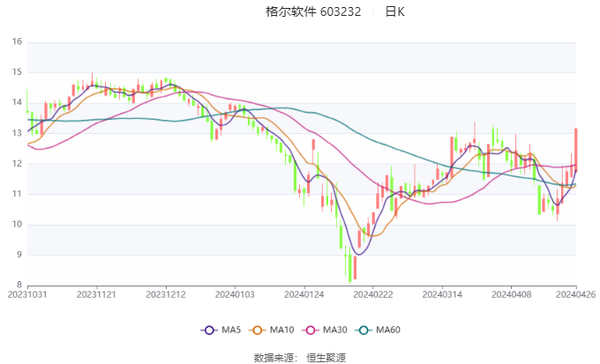Click the 日K chart type label
Image resolution: width=600 pixels, height=364 pixels.
coord(394,11)
